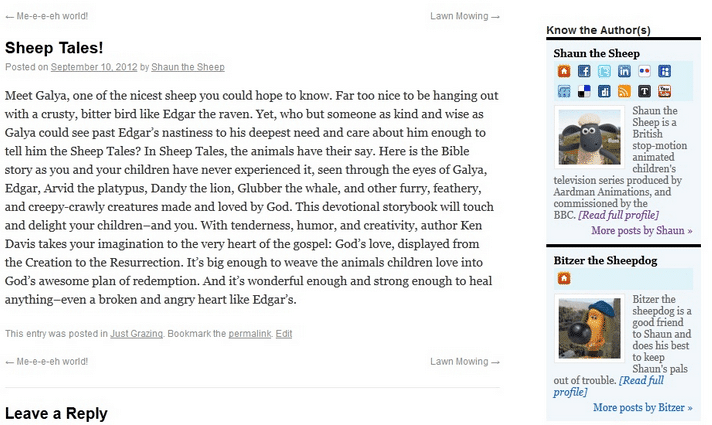Visit Shaun's LinkedIn icon
The image size is (712, 425).
[624, 72]
